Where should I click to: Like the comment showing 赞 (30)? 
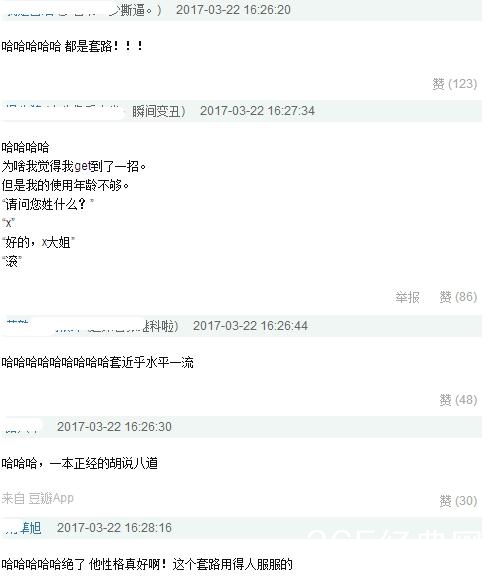click(x=458, y=501)
